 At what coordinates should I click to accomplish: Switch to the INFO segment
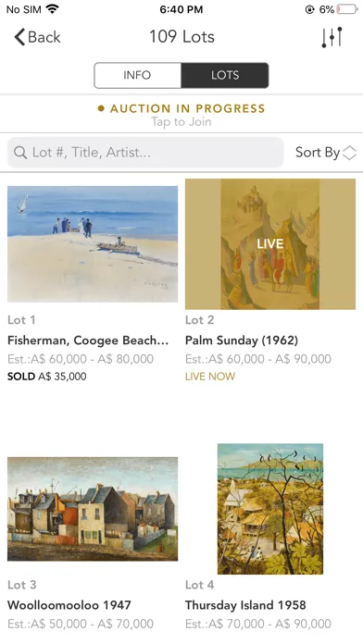[x=137, y=75]
